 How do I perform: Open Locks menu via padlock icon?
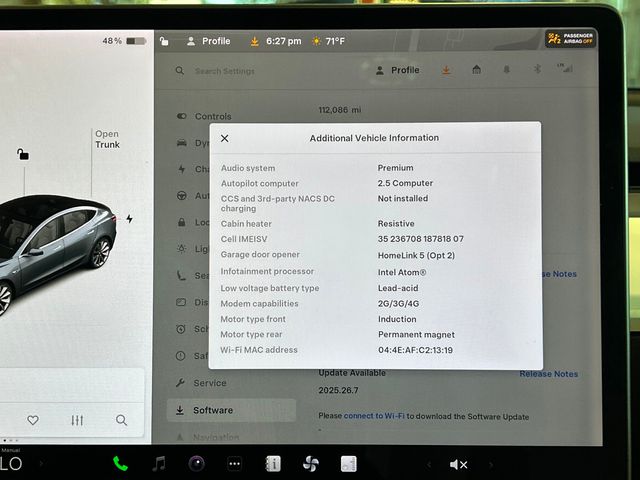click(x=182, y=222)
